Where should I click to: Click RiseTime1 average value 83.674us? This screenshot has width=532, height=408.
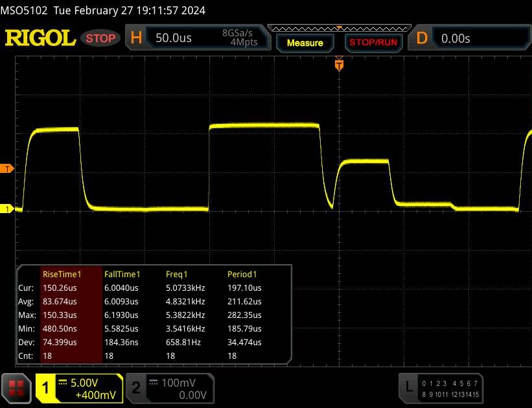[x=60, y=301]
